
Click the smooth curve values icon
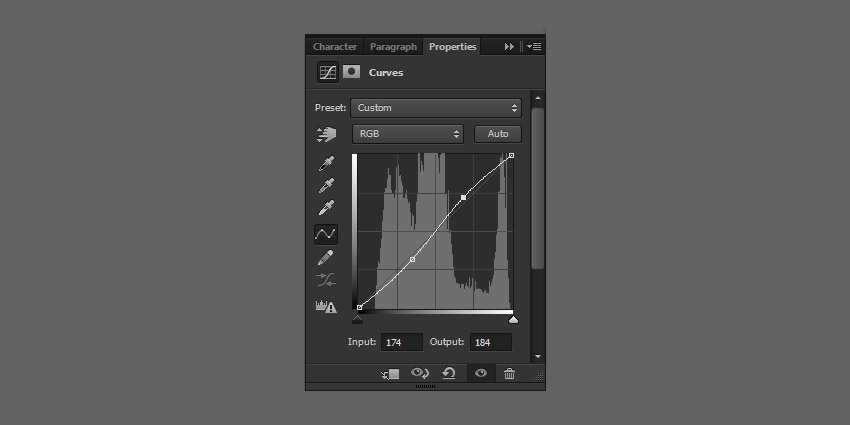[326, 280]
